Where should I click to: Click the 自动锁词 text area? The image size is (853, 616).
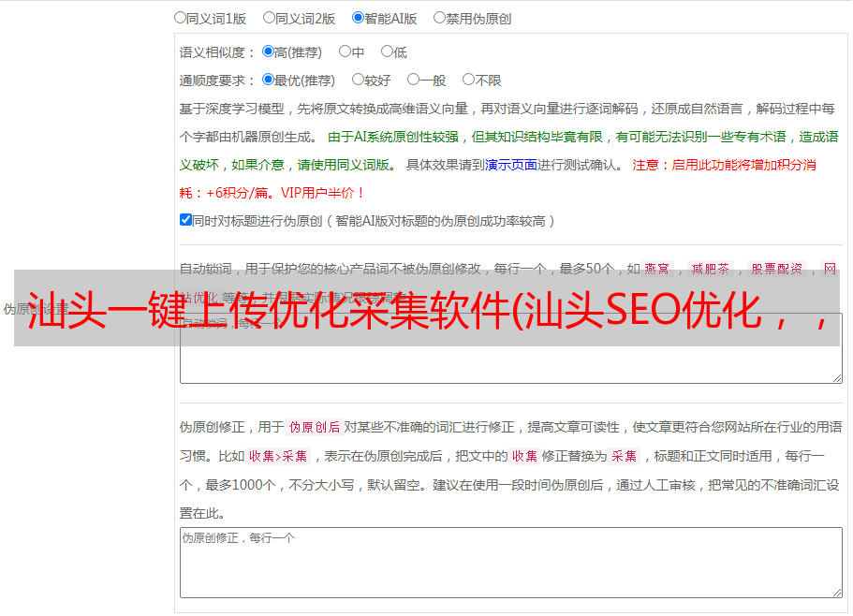point(511,348)
